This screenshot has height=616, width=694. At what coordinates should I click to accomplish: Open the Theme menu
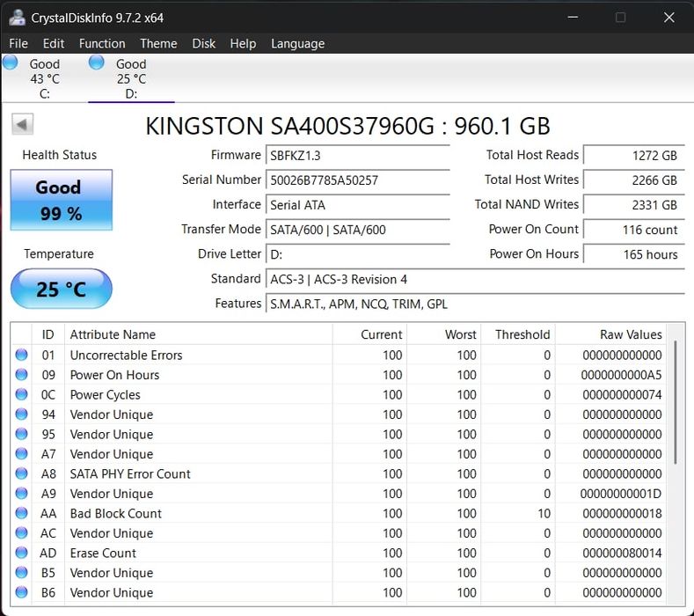click(158, 43)
